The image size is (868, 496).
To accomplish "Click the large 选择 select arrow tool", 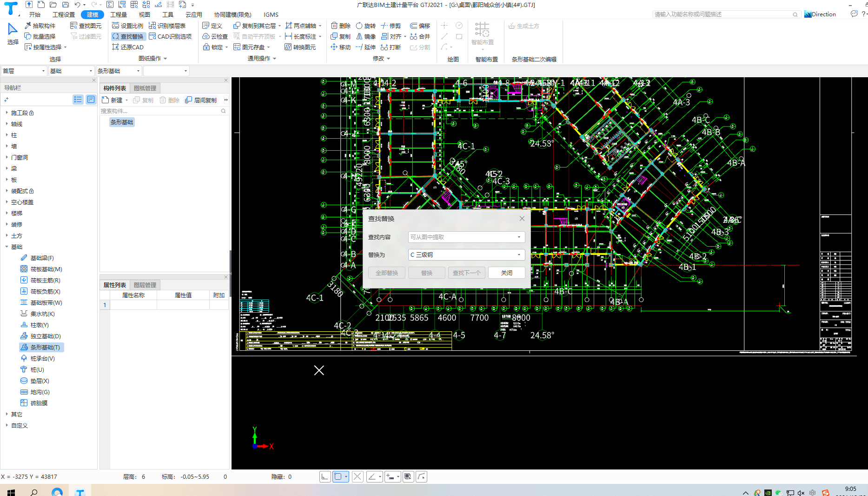I will [13, 34].
